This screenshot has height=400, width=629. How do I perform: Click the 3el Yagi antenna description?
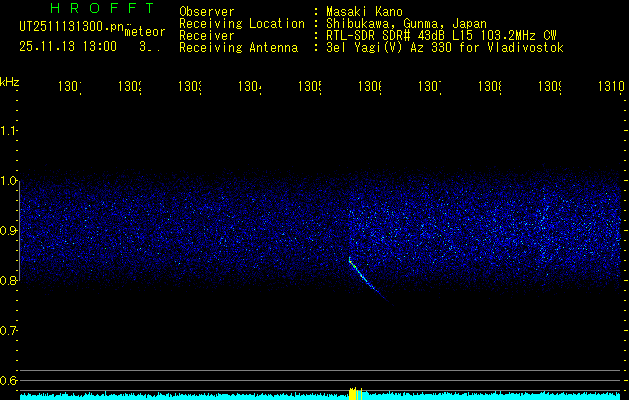coord(445,47)
